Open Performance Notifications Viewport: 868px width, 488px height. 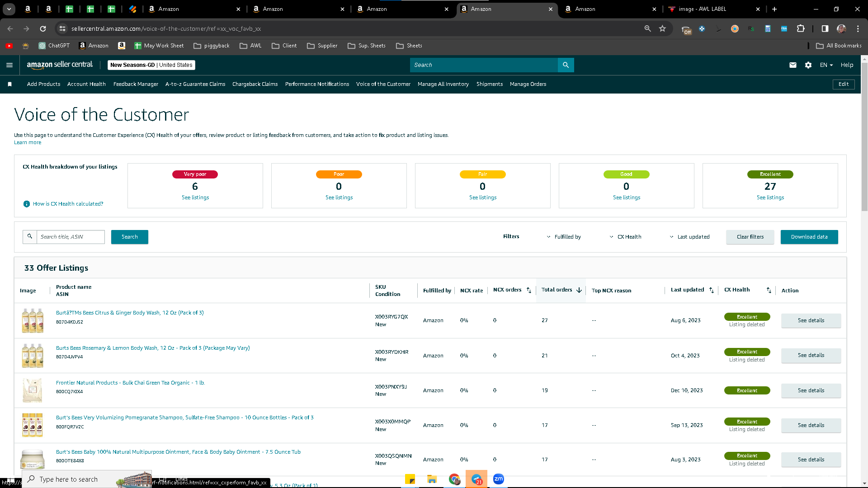point(317,84)
